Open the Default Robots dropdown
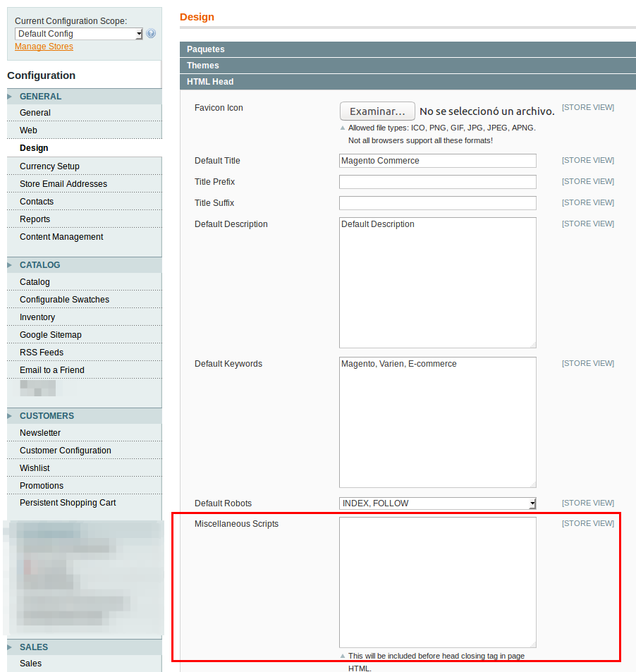 click(x=437, y=503)
